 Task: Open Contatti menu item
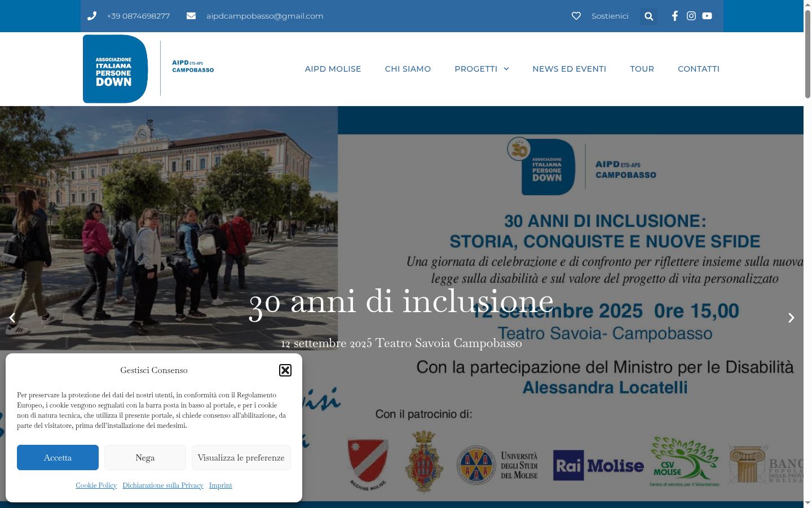pos(699,69)
